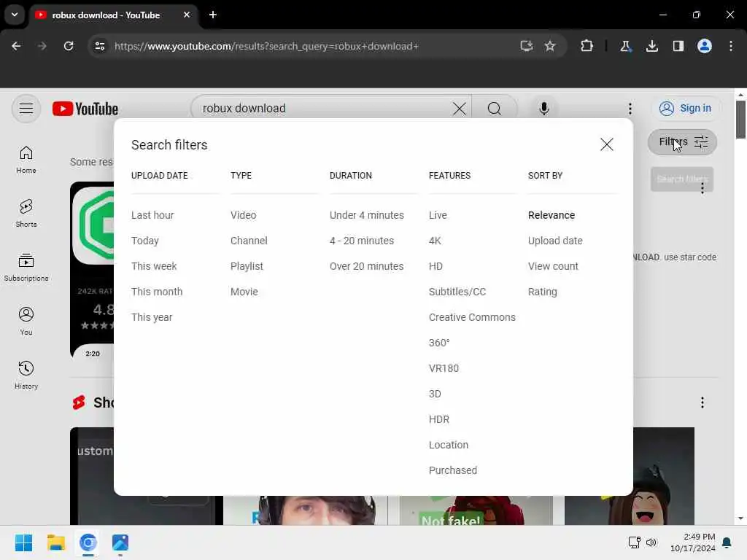Sort results by Relevance

pyautogui.click(x=551, y=215)
